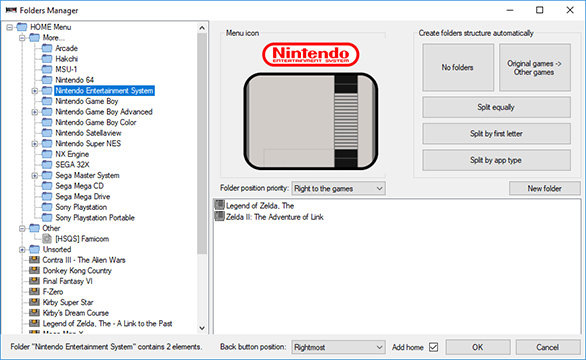
Task: Toggle the Add home checkbox
Action: (x=434, y=347)
